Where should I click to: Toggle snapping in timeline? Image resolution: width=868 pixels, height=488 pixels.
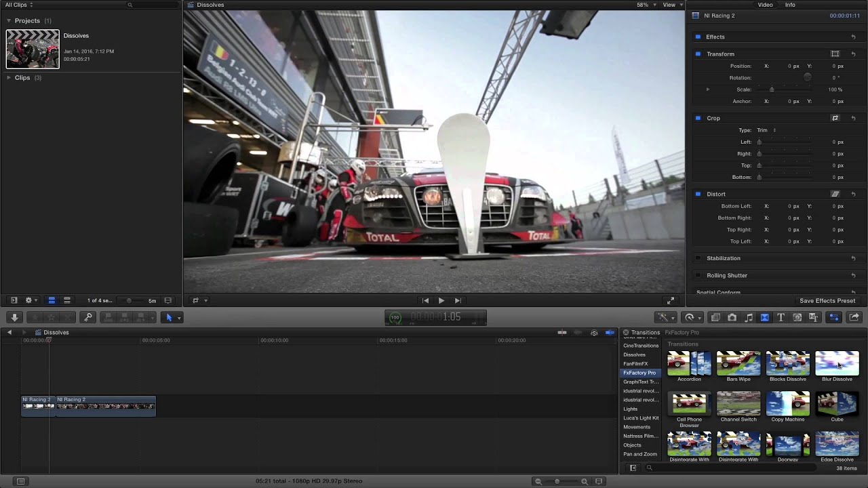(x=610, y=333)
